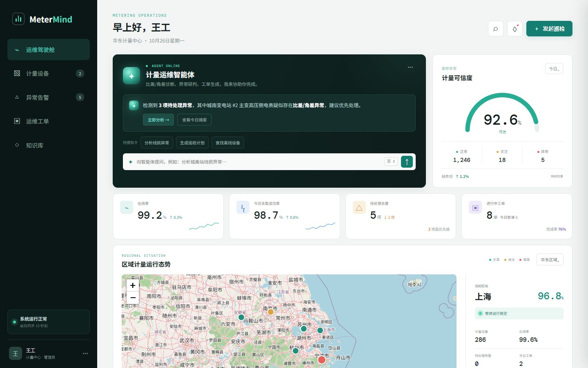Open the 今日 time range dropdown
Screen dimensions: 588x368
[554, 69]
